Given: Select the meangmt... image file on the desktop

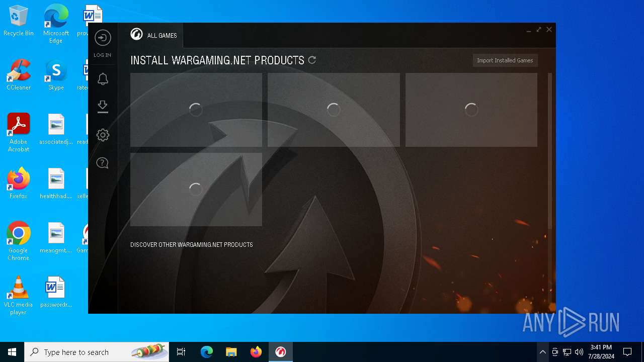Looking at the screenshot, I should click(x=56, y=238).
